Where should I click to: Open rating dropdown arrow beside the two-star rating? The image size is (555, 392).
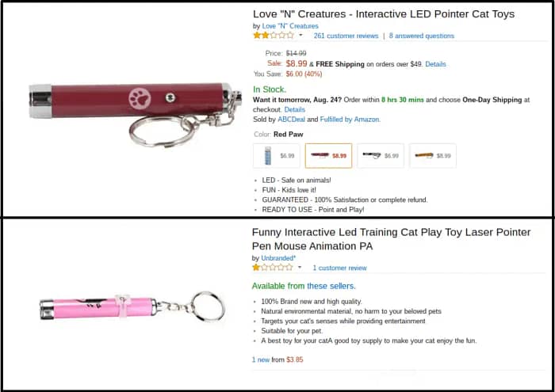pos(301,36)
